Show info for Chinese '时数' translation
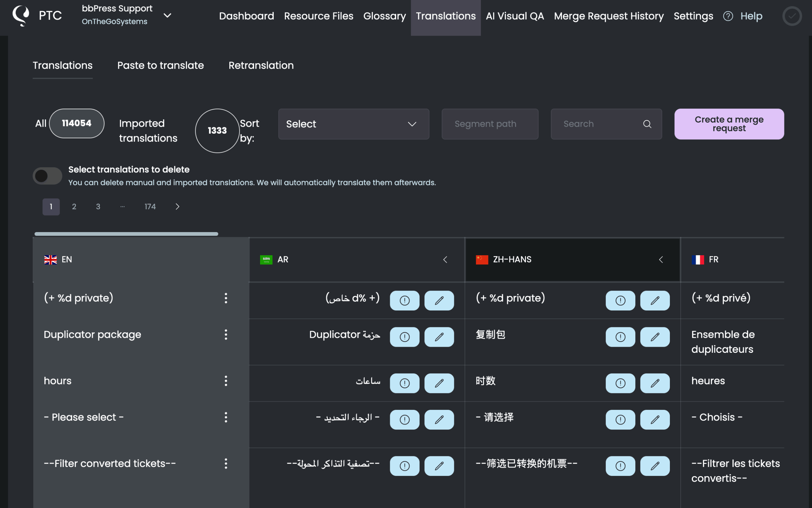This screenshot has width=812, height=508. point(620,383)
